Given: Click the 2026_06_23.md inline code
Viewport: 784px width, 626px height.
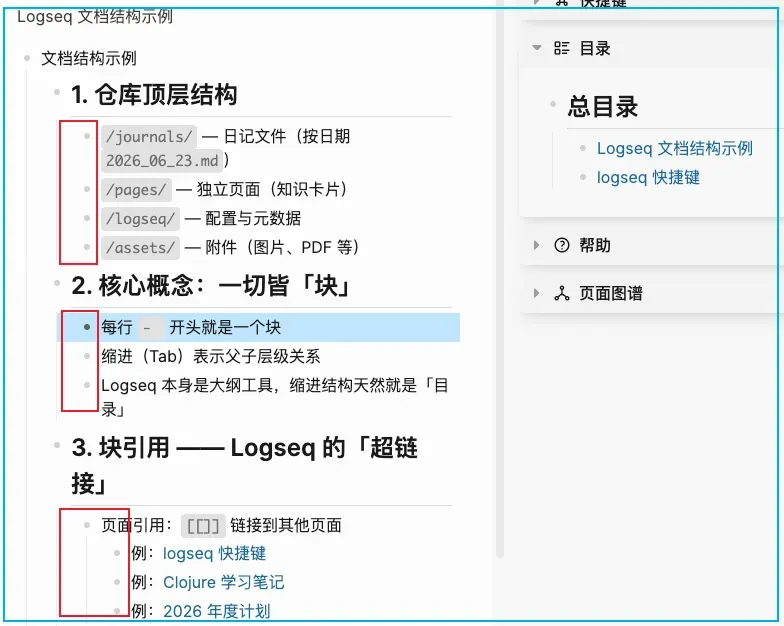Looking at the screenshot, I should pos(162,160).
